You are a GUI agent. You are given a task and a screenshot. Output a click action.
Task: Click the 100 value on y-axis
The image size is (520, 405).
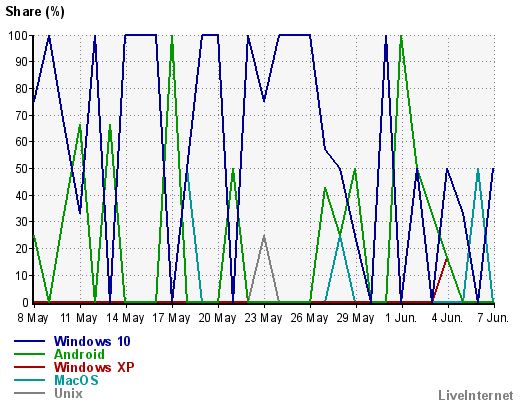[x=18, y=35]
